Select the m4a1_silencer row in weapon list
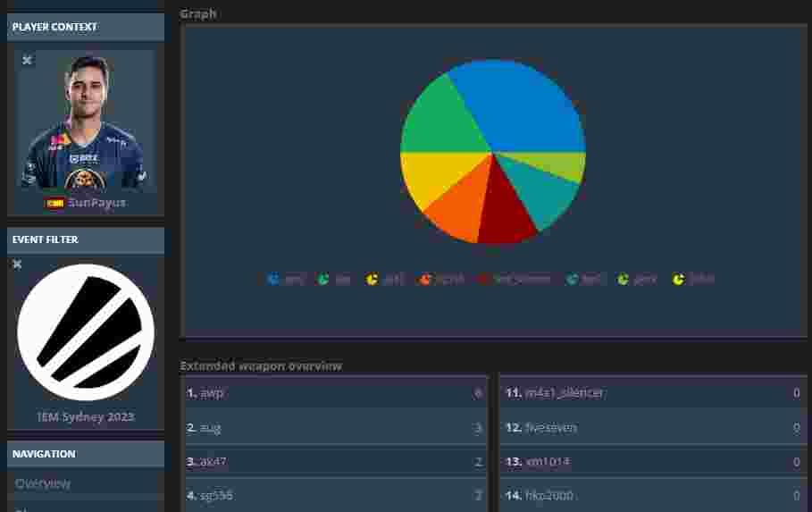 [x=651, y=392]
